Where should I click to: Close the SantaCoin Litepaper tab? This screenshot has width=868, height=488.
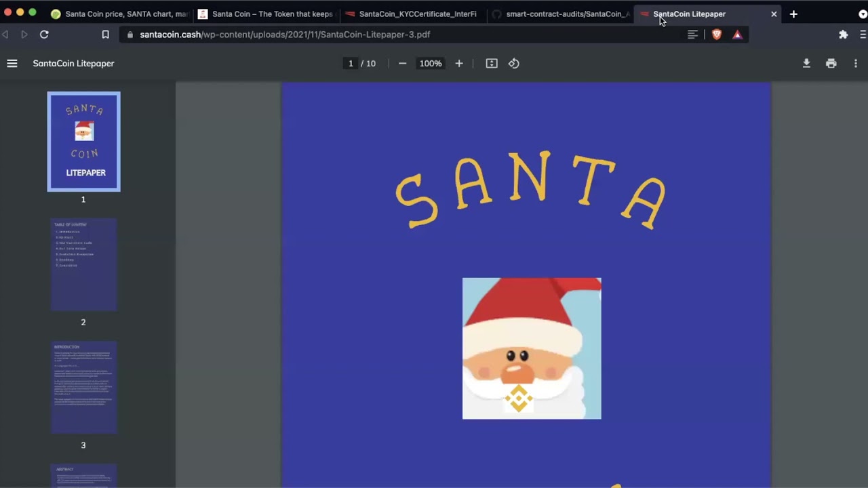774,14
